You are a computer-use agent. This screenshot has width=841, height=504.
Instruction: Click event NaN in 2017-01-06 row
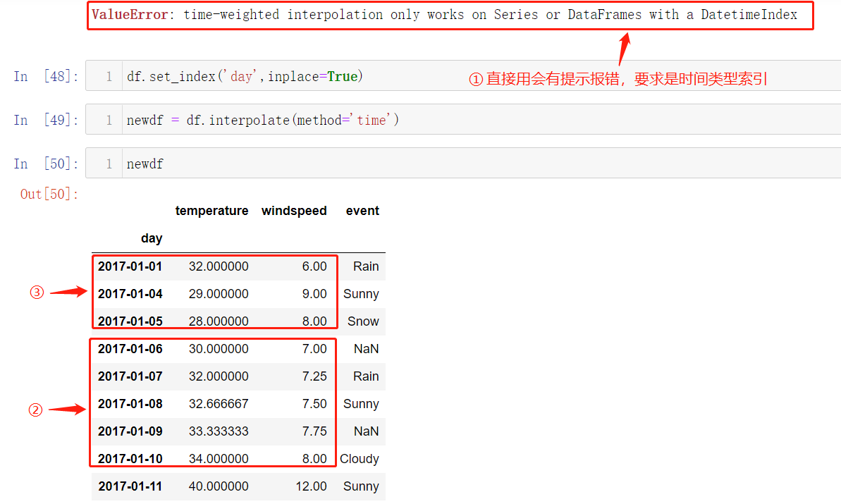[x=367, y=349]
